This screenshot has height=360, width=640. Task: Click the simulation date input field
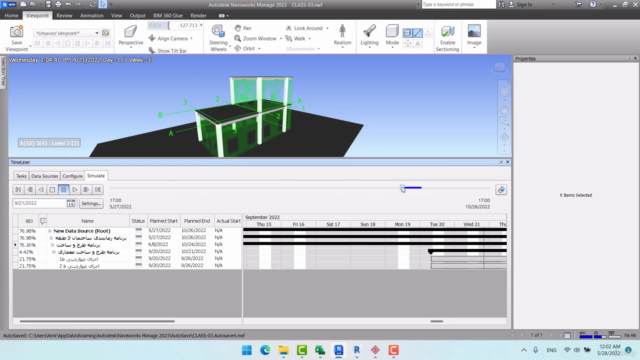pyautogui.click(x=40, y=203)
